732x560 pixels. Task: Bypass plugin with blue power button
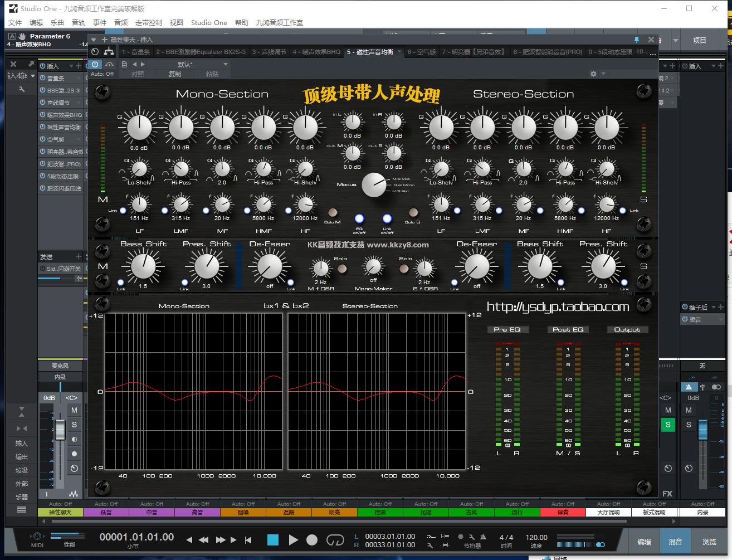click(x=95, y=64)
